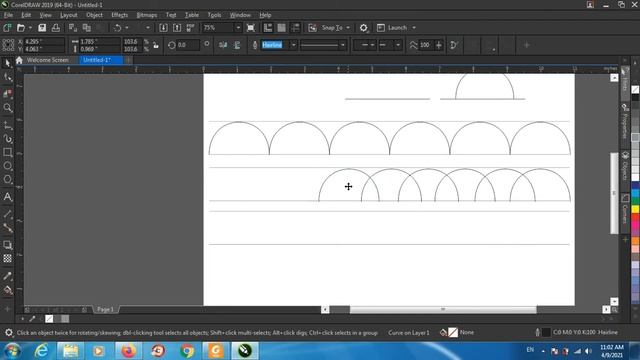Screen dimensions: 640x360
Task: Click the Publish to PDF icon
Action: (x=191, y=28)
